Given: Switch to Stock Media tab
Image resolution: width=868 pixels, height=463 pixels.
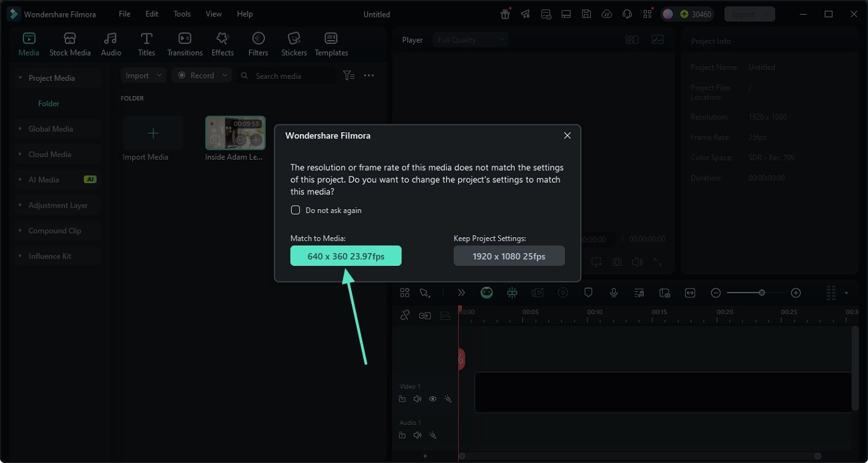Looking at the screenshot, I should (70, 44).
